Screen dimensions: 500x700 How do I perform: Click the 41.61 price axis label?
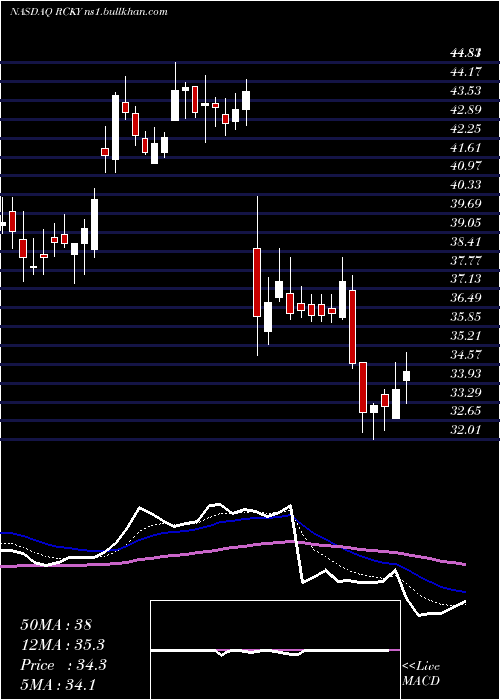(x=466, y=147)
